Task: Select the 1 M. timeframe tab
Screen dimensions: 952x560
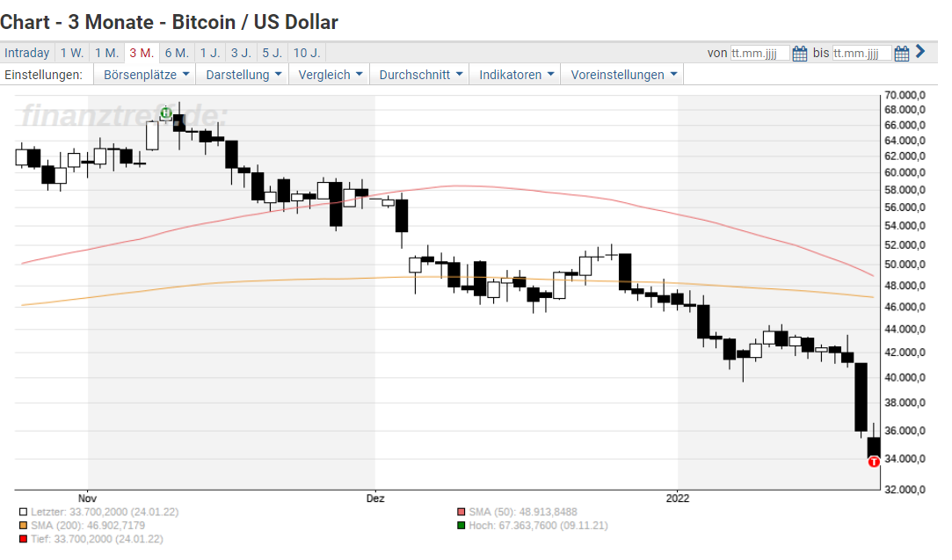Action: [x=107, y=53]
